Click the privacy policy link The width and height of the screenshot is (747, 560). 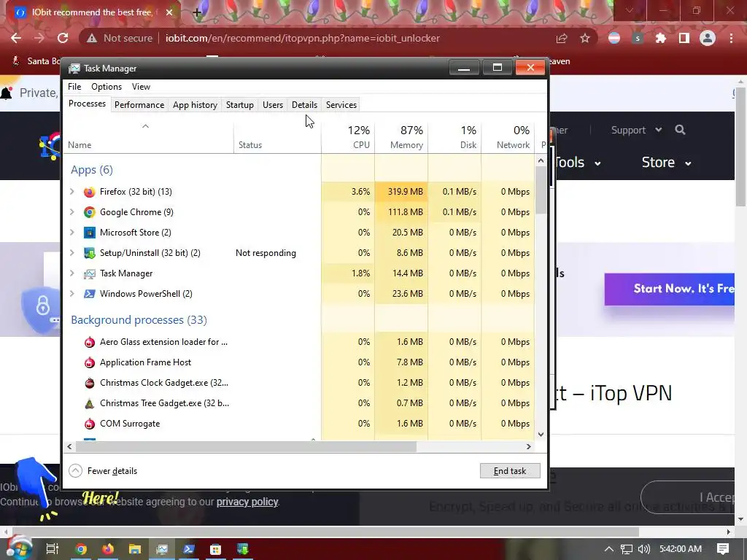247,502
